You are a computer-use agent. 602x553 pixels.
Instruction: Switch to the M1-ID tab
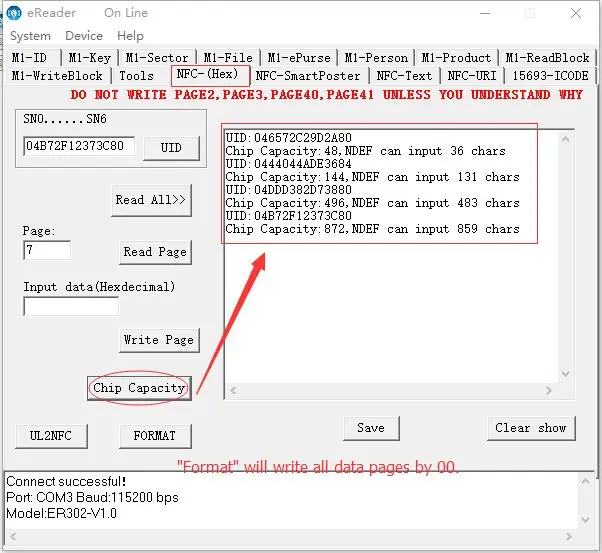pos(33,58)
